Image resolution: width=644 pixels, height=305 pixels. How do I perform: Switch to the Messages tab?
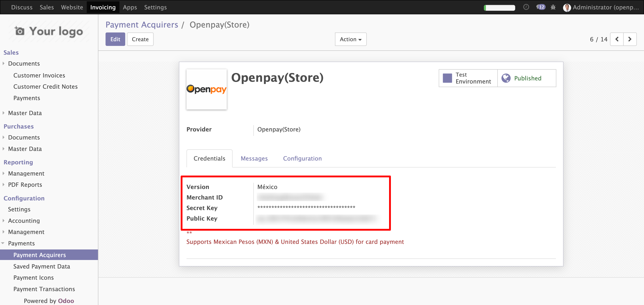254,158
